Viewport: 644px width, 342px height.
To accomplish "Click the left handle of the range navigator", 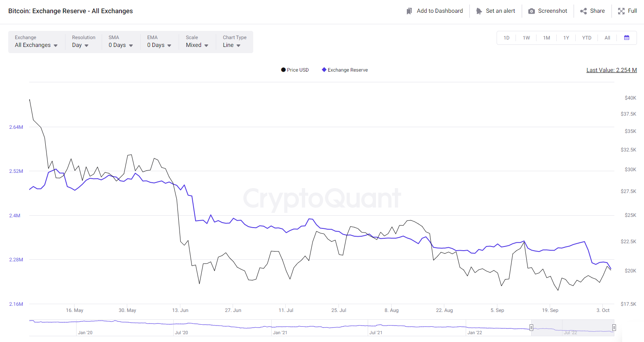I will click(531, 328).
